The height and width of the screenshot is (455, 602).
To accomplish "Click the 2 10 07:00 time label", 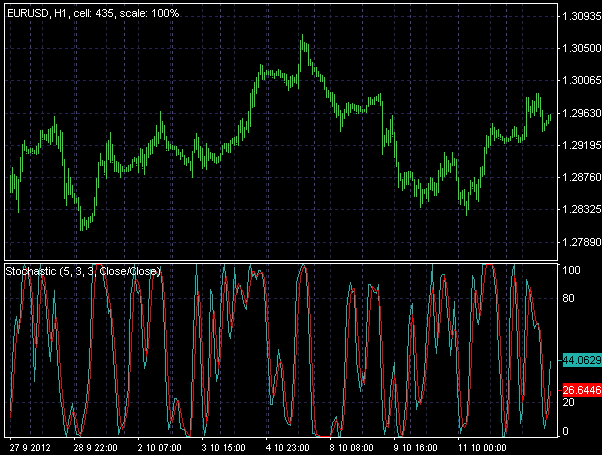I will coord(159,448).
